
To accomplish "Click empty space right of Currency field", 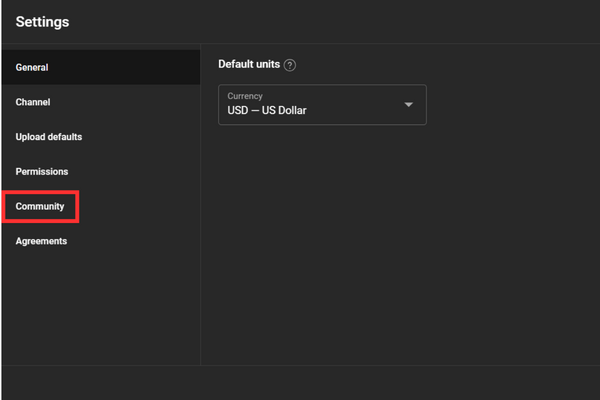I will 510,105.
